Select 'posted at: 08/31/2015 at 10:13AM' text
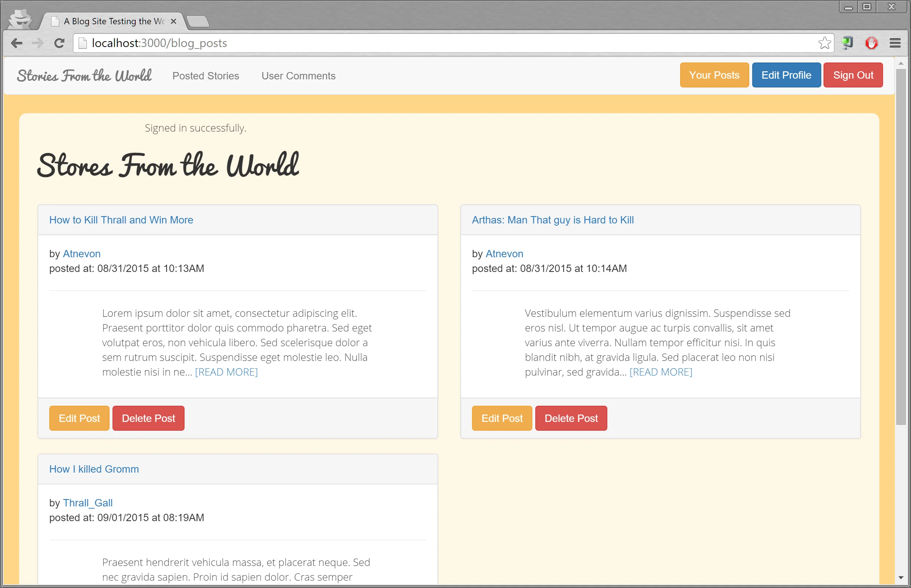Screen dimensions: 911x588 coord(127,268)
